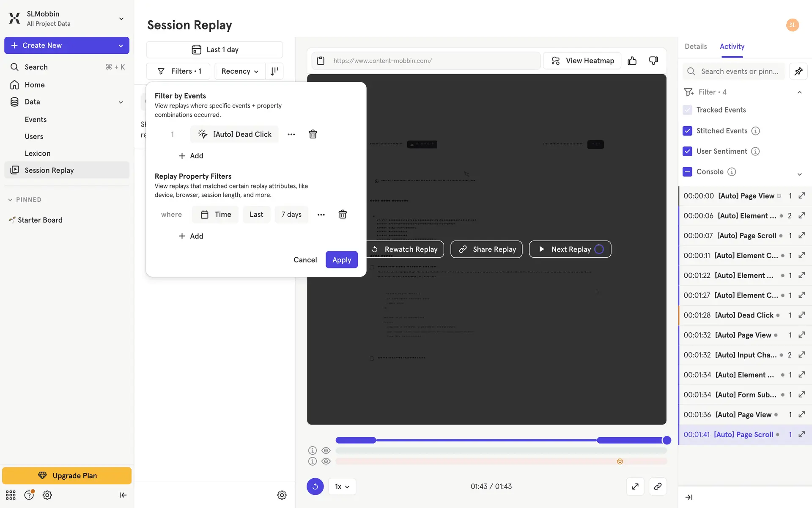Click the sort order icon next to Recency
The height and width of the screenshot is (508, 812).
pyautogui.click(x=274, y=71)
